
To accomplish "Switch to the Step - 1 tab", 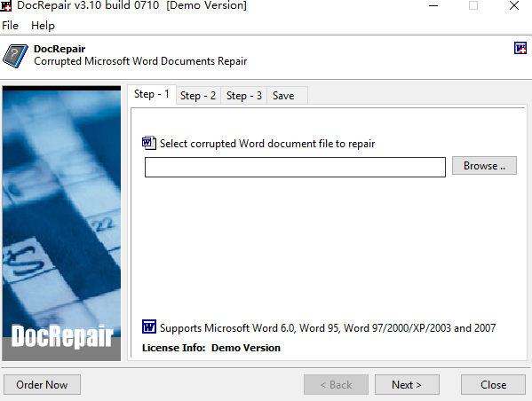I will (152, 94).
